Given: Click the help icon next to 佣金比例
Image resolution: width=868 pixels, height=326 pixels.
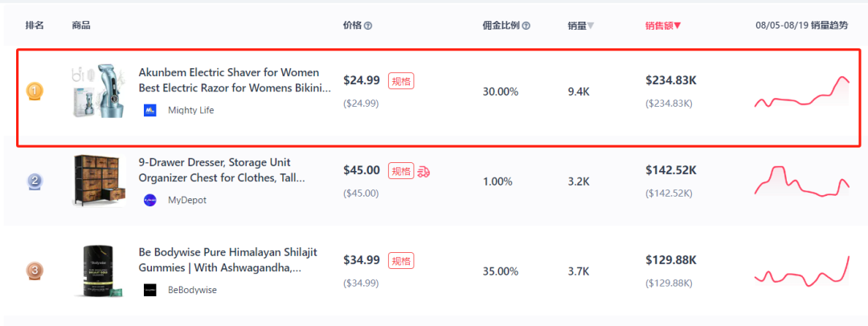Looking at the screenshot, I should (x=526, y=26).
